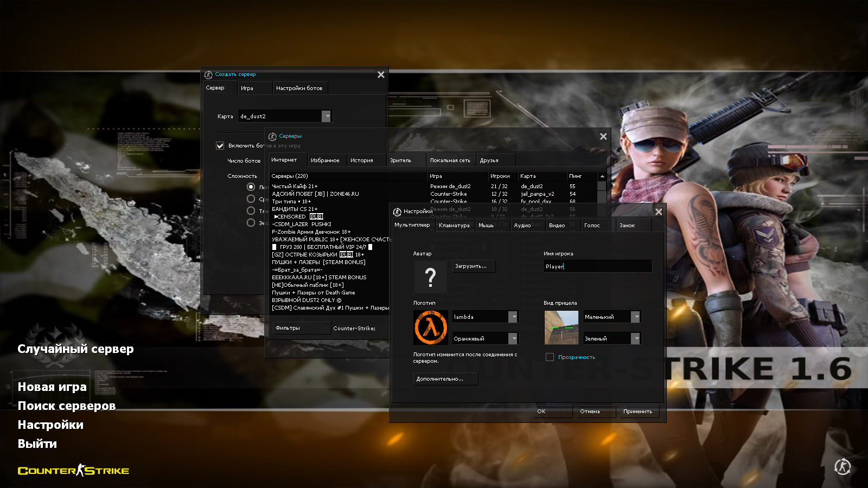The height and width of the screenshot is (488, 868).
Task: Enable the Прозрачность checkbox
Action: click(550, 357)
